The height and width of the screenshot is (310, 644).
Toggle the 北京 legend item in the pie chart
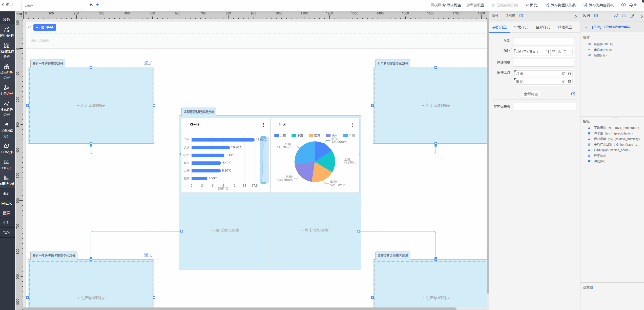tap(280, 136)
